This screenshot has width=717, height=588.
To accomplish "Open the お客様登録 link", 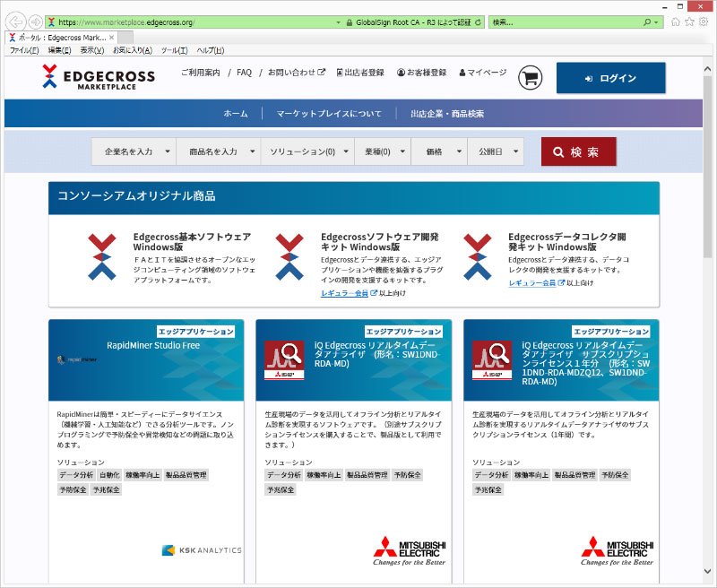I will click(x=421, y=73).
